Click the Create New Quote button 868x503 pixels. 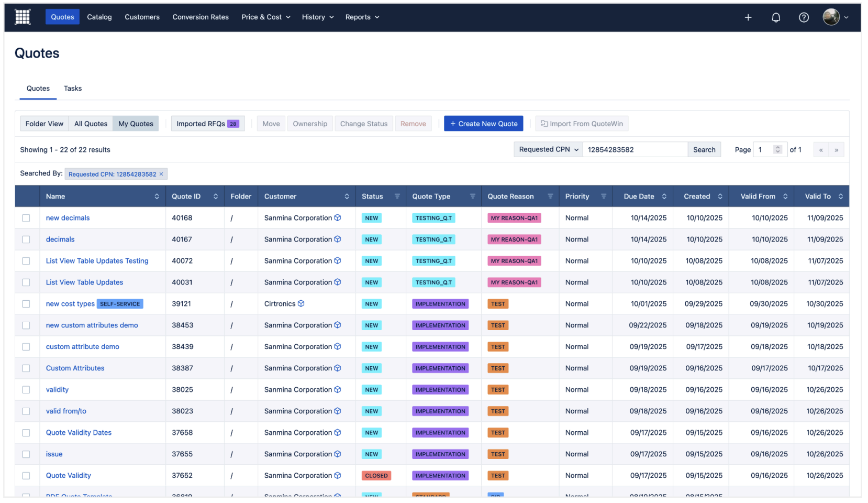click(x=483, y=124)
